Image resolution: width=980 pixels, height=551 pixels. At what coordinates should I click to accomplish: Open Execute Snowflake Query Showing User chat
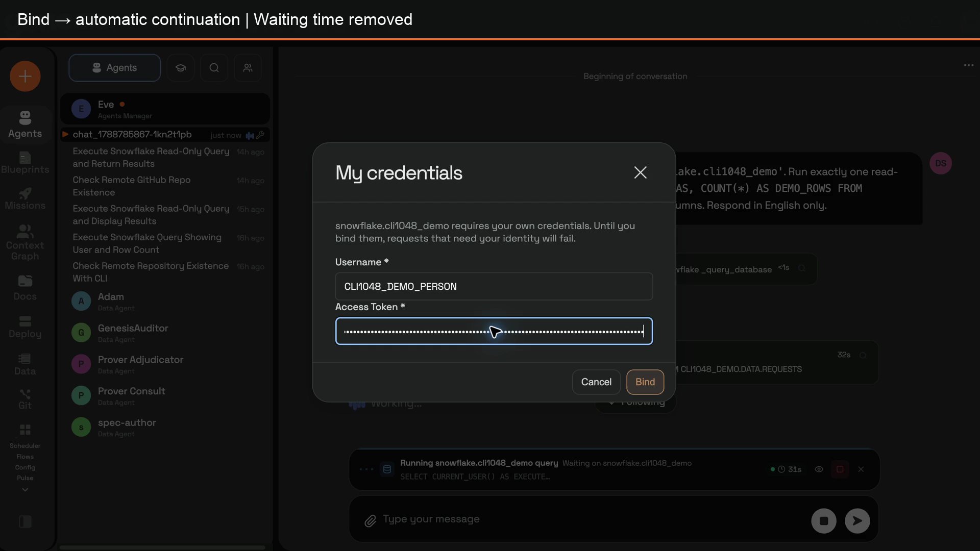coord(165,243)
